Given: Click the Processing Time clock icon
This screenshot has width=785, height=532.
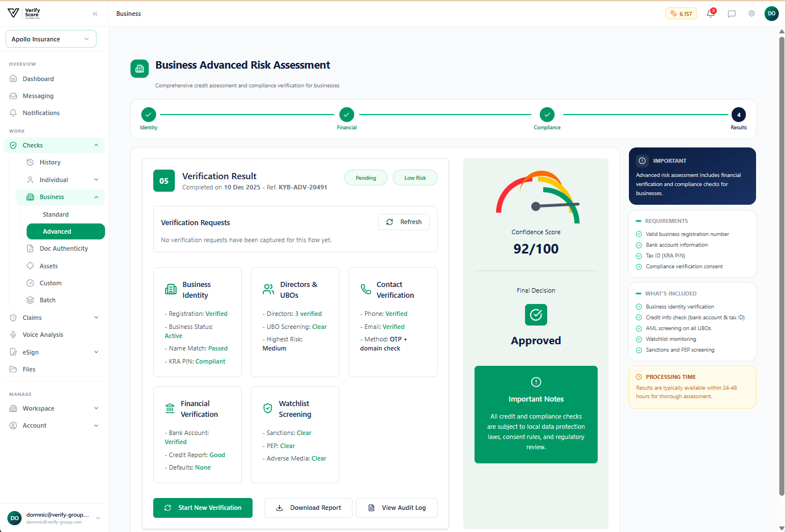Looking at the screenshot, I should click(x=639, y=377).
